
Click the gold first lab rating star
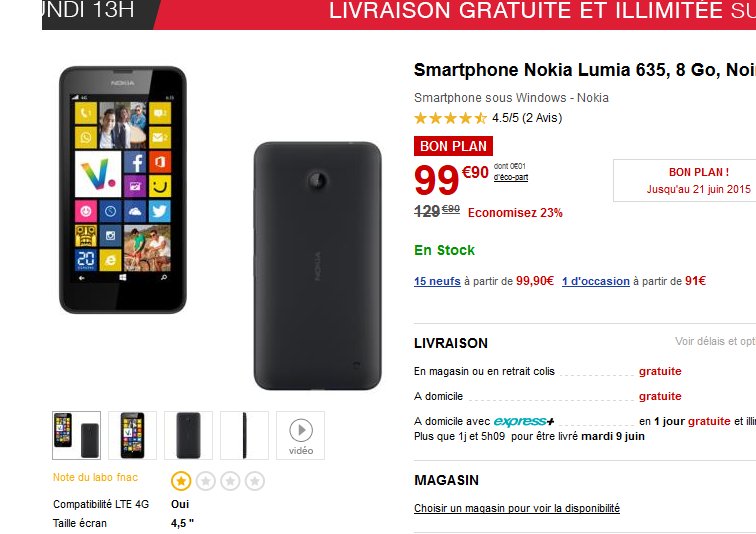click(181, 481)
